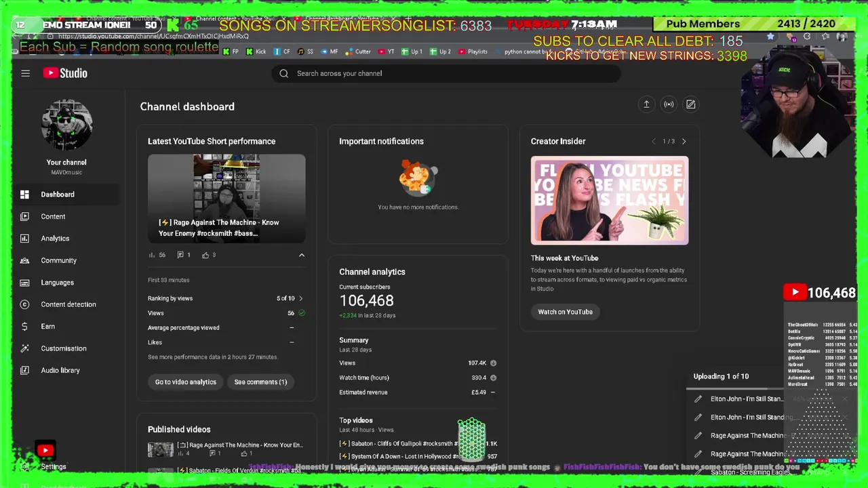
Task: Click the Search across your channel field
Action: click(446, 73)
